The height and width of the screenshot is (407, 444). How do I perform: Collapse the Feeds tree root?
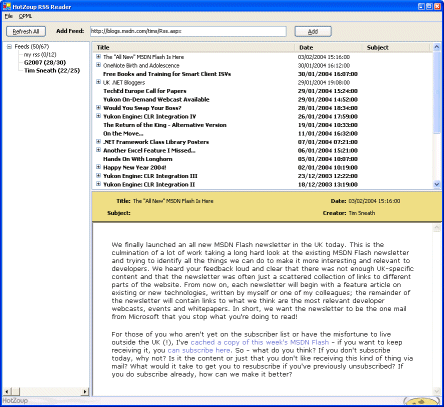[x=9, y=47]
